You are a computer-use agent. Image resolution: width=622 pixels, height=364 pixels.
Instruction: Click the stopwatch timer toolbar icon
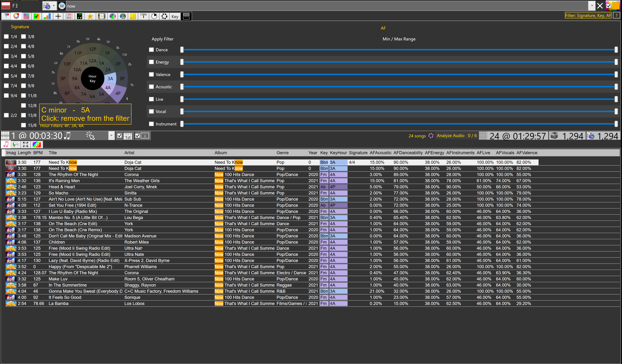[x=154, y=16]
